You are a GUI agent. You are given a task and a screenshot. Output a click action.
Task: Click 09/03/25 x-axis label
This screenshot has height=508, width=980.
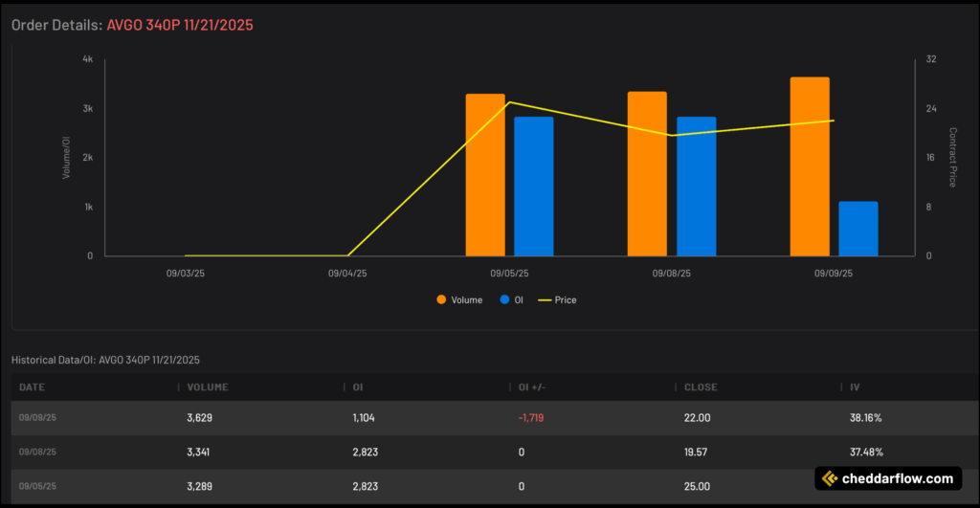tap(185, 274)
